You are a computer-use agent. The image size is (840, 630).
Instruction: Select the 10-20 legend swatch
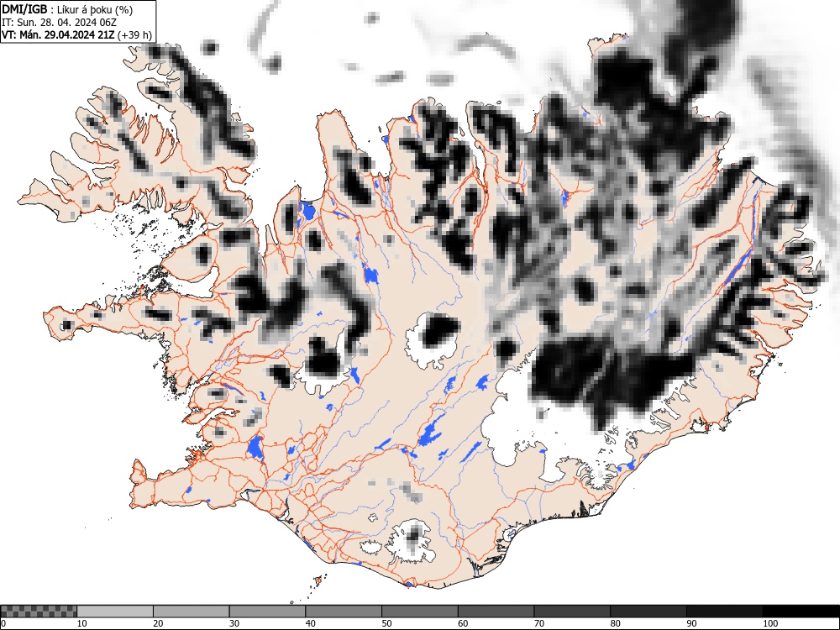click(x=115, y=612)
